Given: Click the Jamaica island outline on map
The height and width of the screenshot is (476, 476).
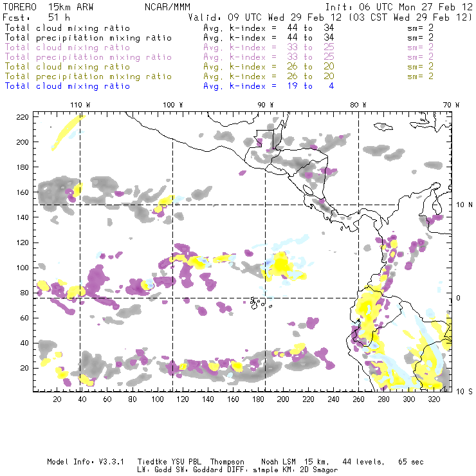Looking at the screenshot, I should coord(383,126).
